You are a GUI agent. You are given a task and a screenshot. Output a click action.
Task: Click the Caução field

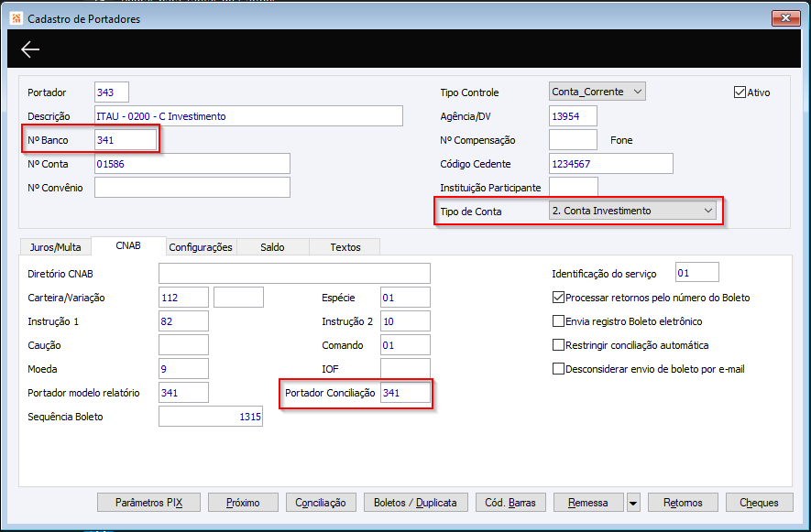[x=183, y=345]
